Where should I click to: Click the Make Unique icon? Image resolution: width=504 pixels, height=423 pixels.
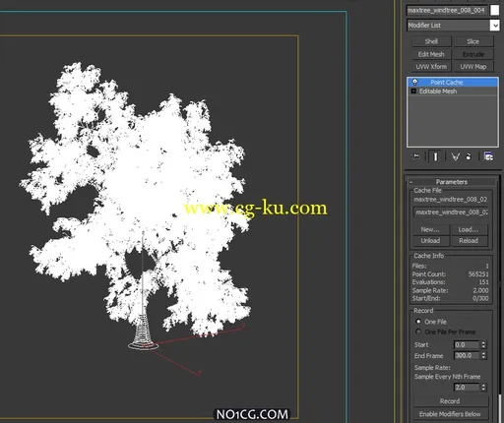pyautogui.click(x=455, y=156)
